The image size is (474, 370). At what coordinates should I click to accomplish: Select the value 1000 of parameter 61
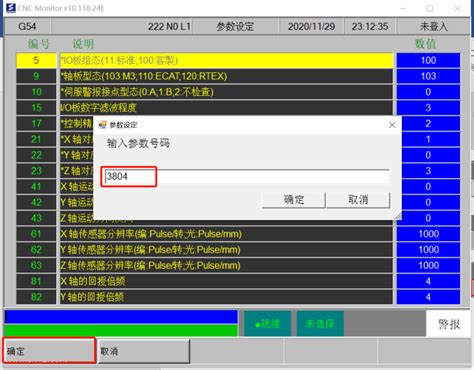[x=428, y=234]
